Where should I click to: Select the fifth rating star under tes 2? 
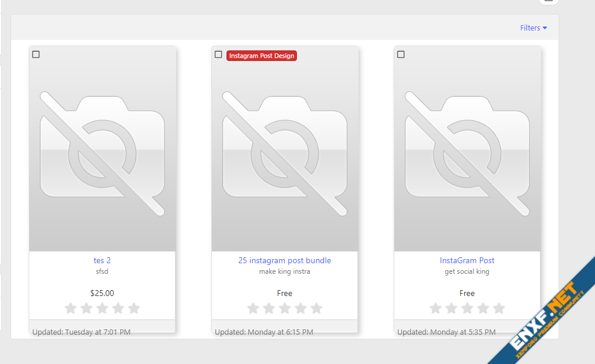coord(134,308)
